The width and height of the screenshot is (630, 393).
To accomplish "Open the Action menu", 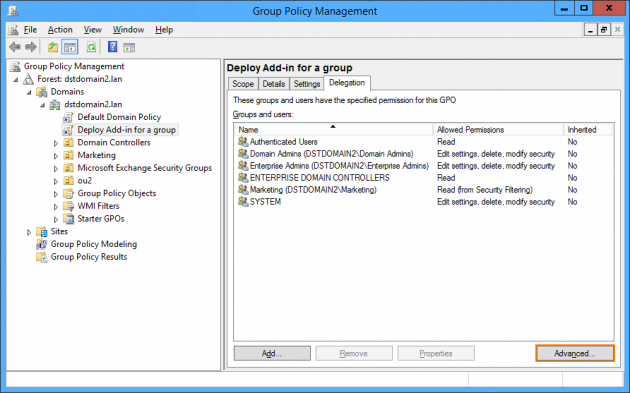I will (60, 30).
